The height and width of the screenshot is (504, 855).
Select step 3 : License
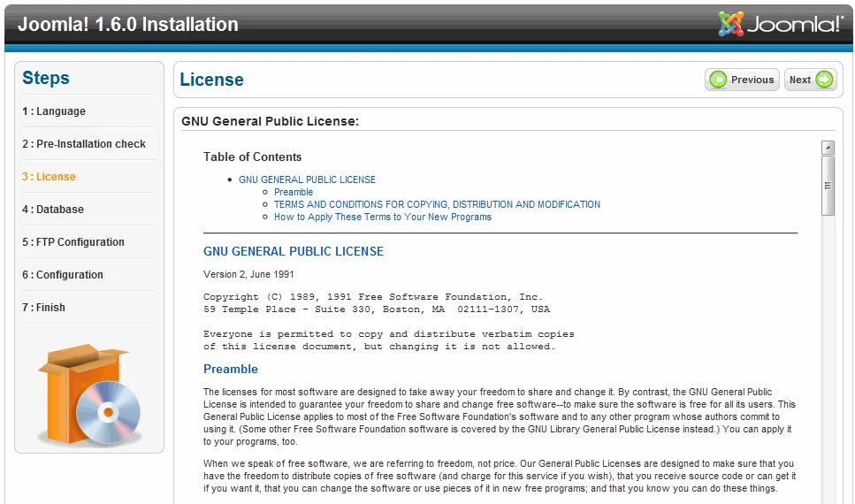coord(49,177)
